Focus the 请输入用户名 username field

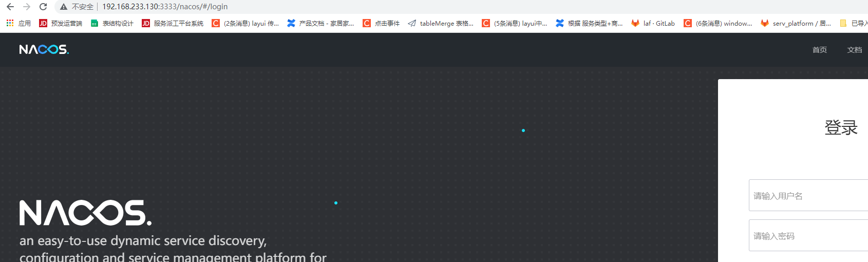point(808,195)
